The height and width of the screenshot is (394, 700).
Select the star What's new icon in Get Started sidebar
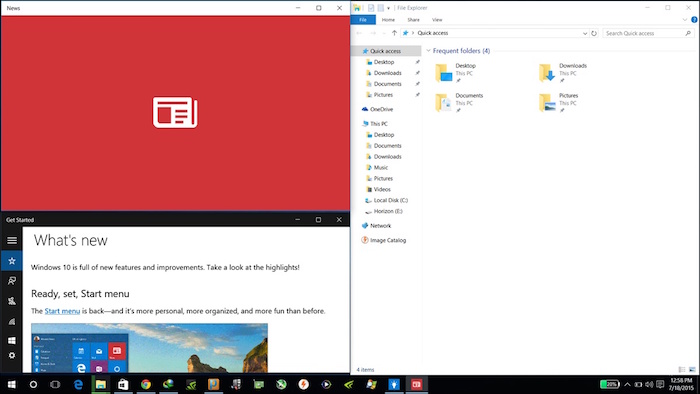(x=12, y=261)
